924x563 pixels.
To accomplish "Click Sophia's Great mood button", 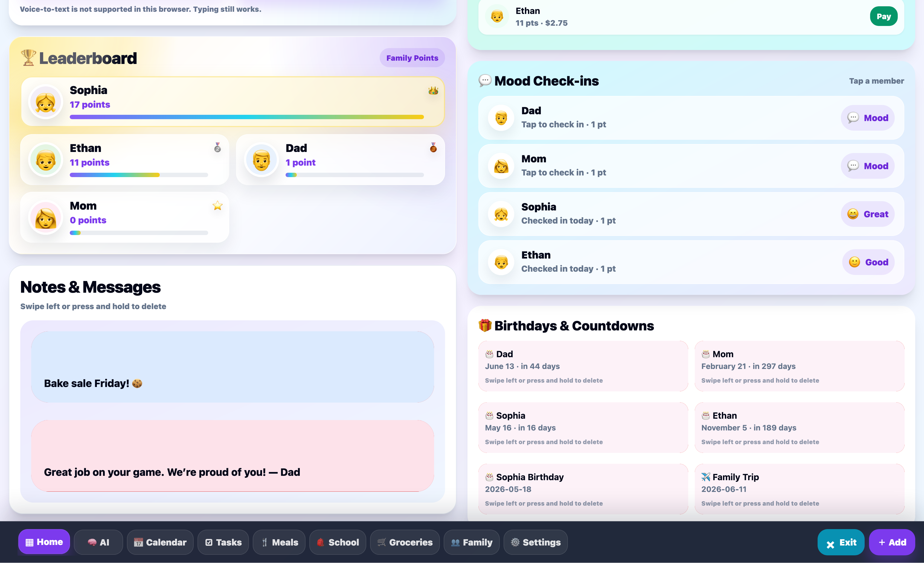I will point(867,214).
